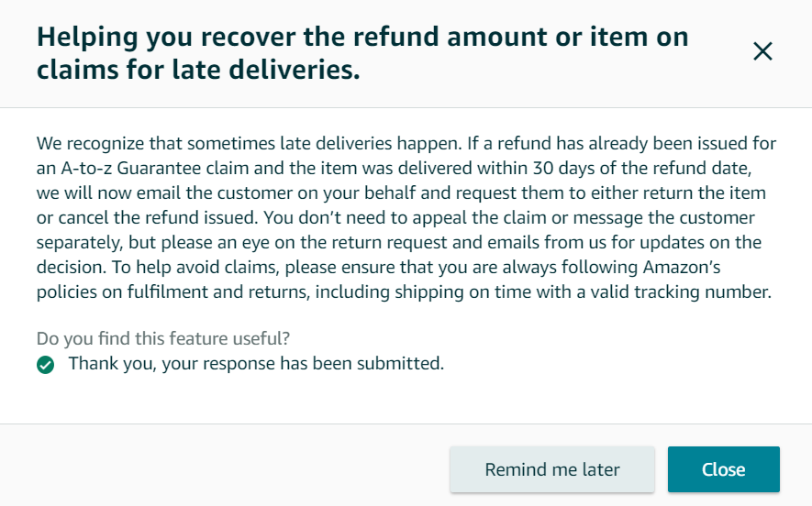Click 'email the customer on your behalf' text
The image size is (812, 506).
coord(278,193)
